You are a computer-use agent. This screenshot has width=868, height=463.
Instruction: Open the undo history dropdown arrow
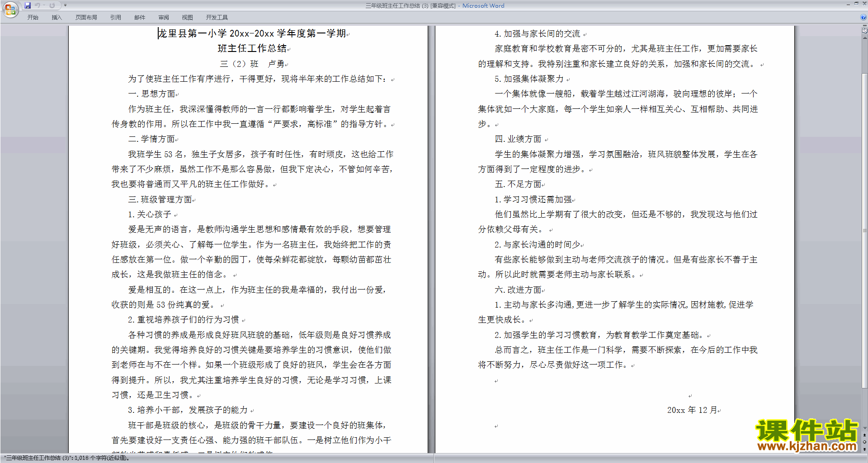44,5
